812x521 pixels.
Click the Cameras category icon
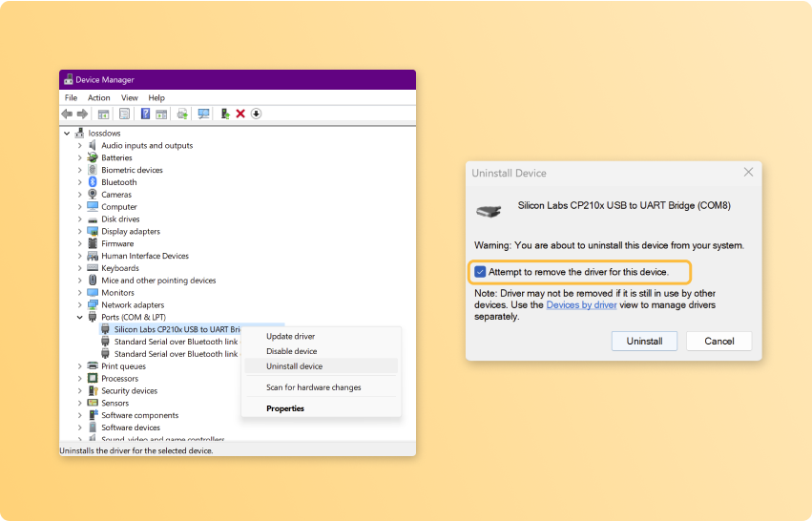pyautogui.click(x=93, y=195)
